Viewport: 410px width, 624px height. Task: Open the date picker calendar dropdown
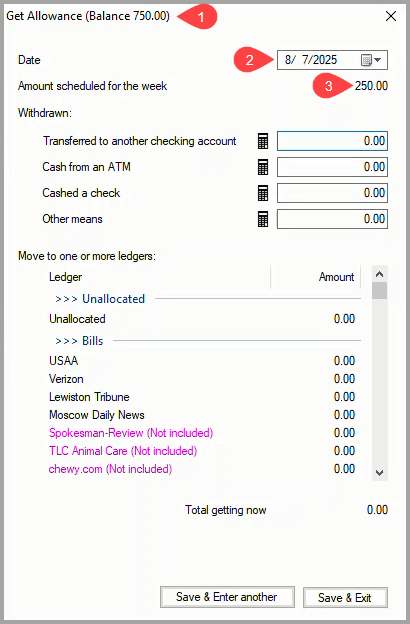pos(371,60)
